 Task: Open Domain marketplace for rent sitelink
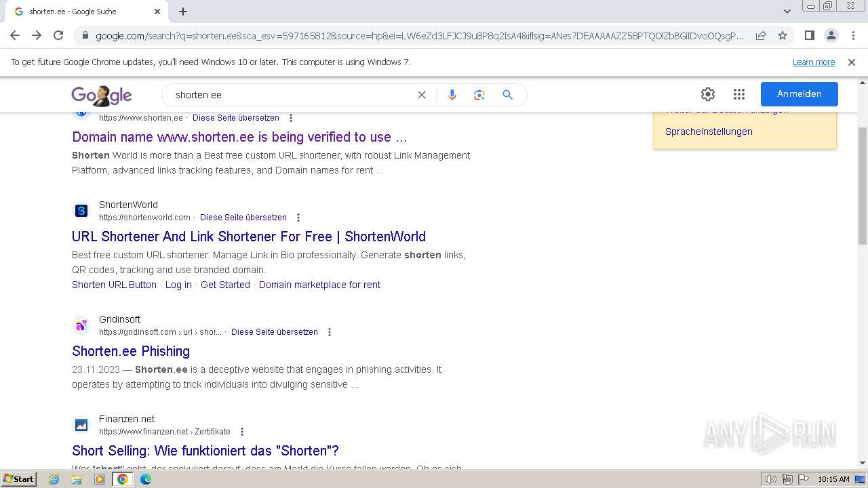pyautogui.click(x=319, y=285)
